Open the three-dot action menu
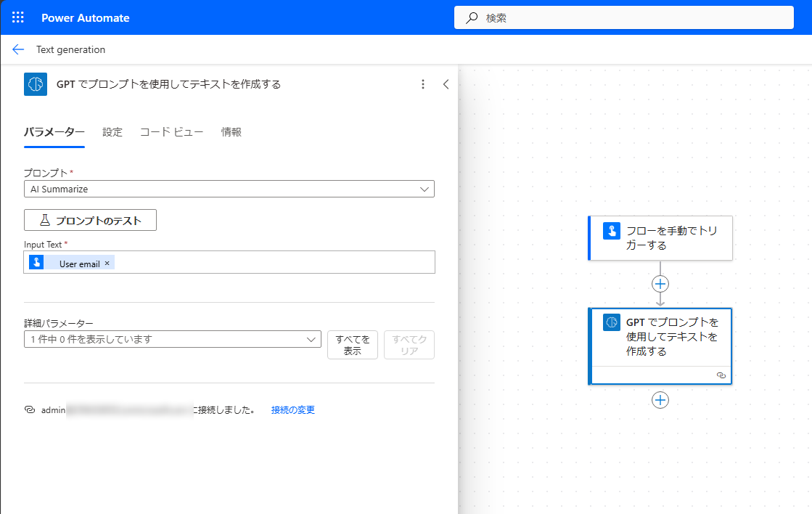The image size is (812, 514). [x=423, y=84]
